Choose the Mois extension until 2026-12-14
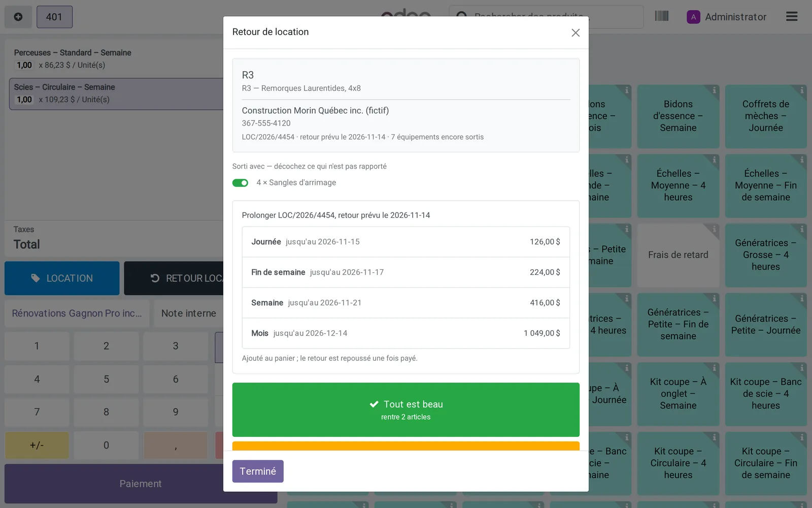Viewport: 812px width, 508px height. click(x=406, y=333)
